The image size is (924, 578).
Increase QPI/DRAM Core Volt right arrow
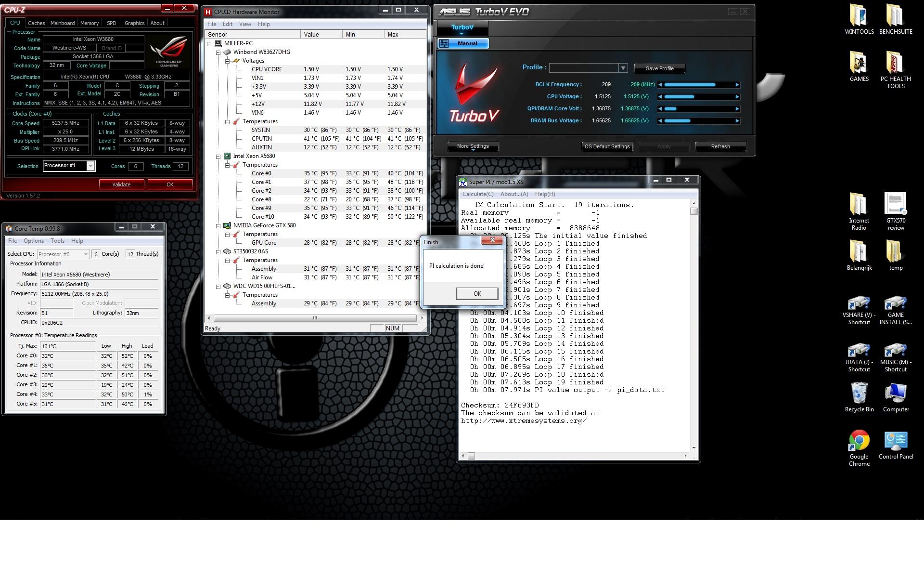(x=737, y=109)
